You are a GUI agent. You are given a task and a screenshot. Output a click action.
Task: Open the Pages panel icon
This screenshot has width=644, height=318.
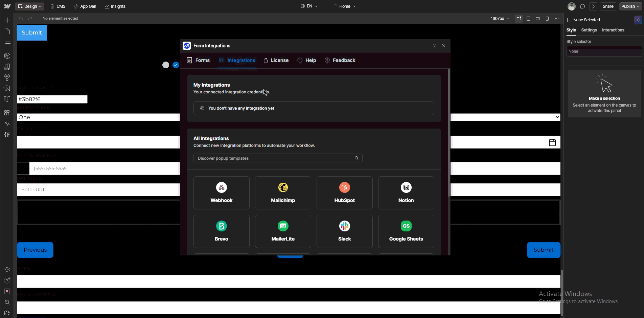pos(7,31)
